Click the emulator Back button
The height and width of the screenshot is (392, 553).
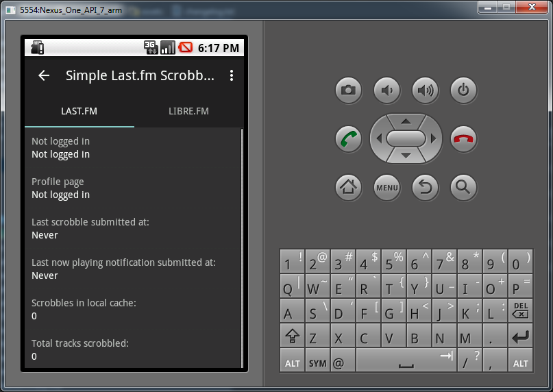(x=426, y=187)
